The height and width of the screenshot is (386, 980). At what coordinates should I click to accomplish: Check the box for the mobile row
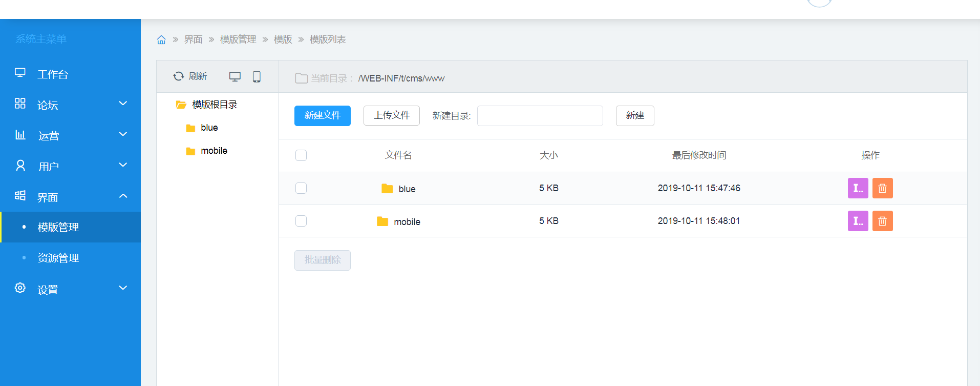point(301,221)
